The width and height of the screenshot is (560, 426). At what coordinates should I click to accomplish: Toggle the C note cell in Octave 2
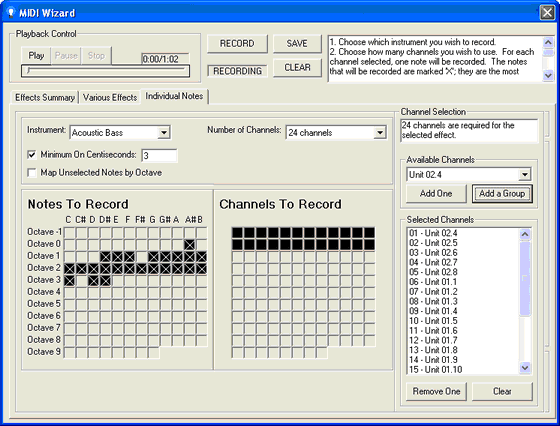pyautogui.click(x=69, y=269)
